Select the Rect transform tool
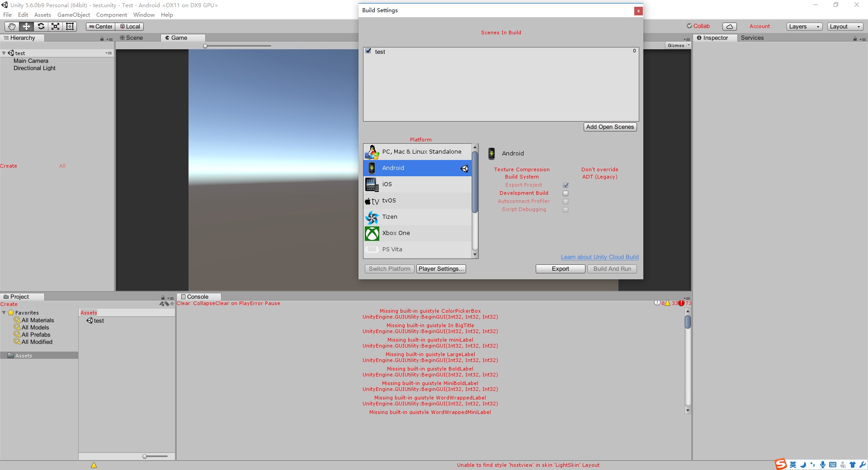The width and height of the screenshot is (868, 470). pyautogui.click(x=70, y=27)
